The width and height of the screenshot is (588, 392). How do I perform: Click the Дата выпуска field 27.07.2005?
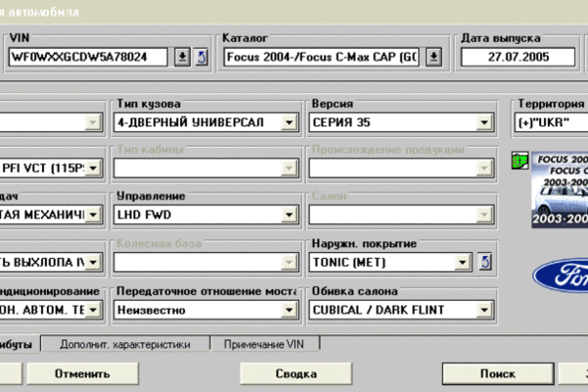click(517, 57)
